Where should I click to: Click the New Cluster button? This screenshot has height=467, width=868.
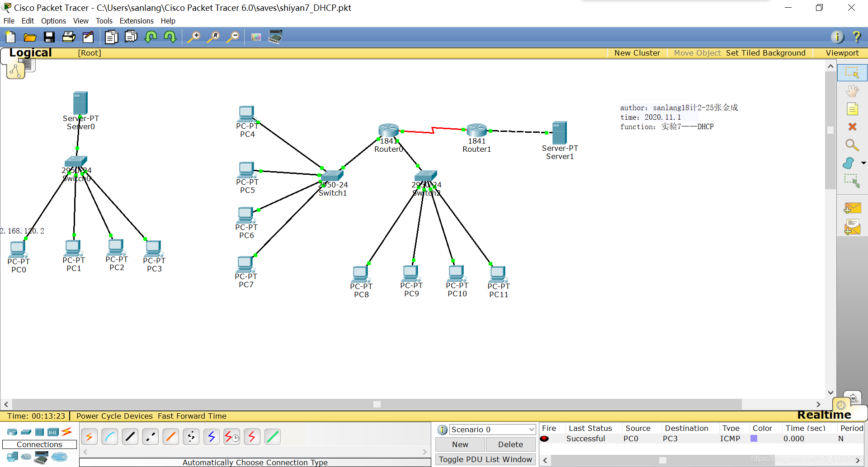pyautogui.click(x=637, y=53)
